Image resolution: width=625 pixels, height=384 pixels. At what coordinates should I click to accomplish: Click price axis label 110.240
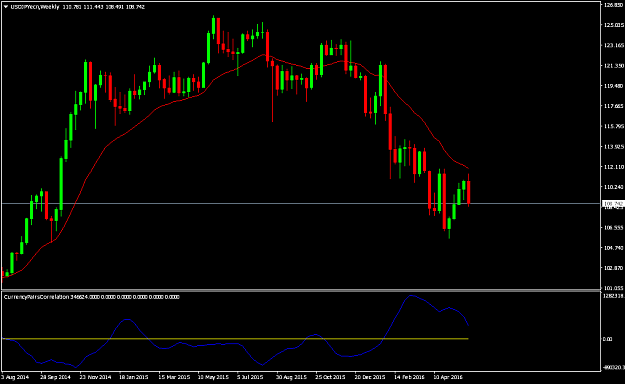click(614, 187)
